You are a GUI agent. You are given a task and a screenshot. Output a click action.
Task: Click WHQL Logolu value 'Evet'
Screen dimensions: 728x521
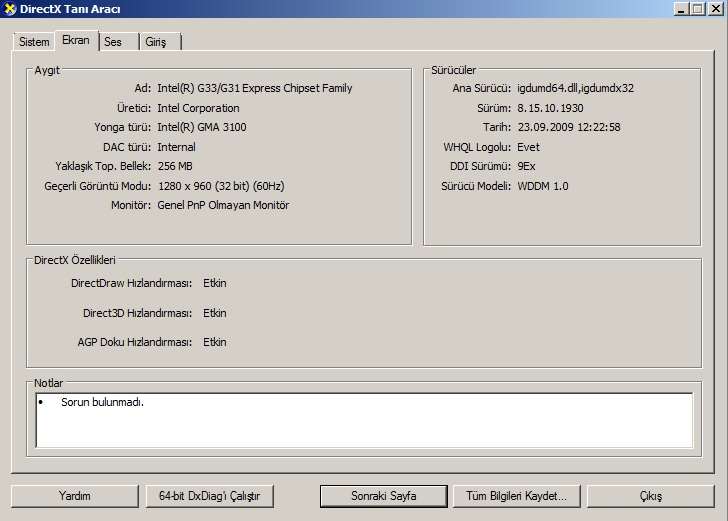[528, 147]
